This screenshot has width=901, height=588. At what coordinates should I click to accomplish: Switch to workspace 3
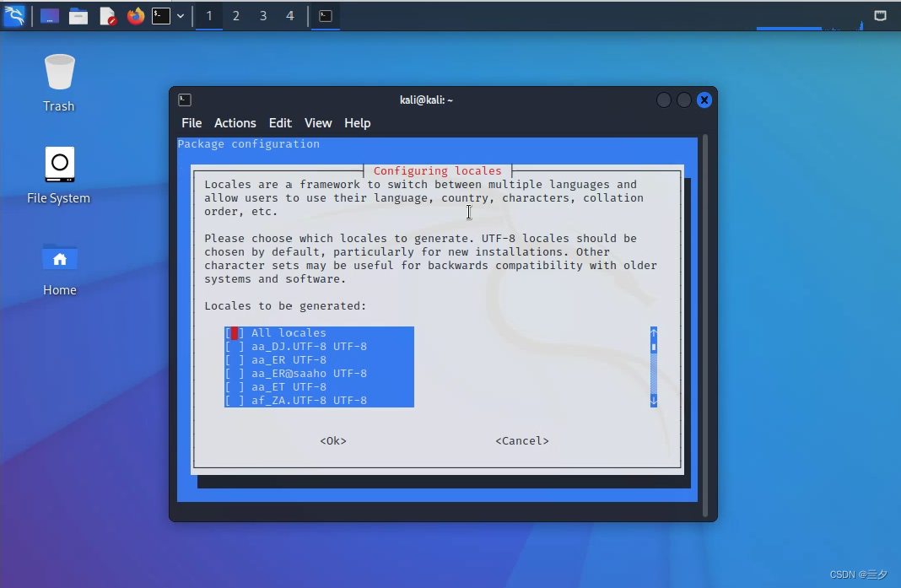coord(263,15)
